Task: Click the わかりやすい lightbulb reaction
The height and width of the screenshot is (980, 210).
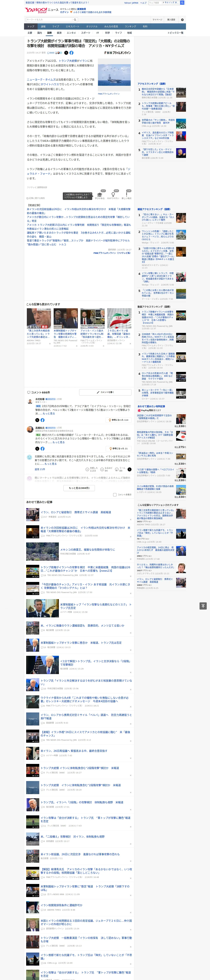Action: (113, 194)
